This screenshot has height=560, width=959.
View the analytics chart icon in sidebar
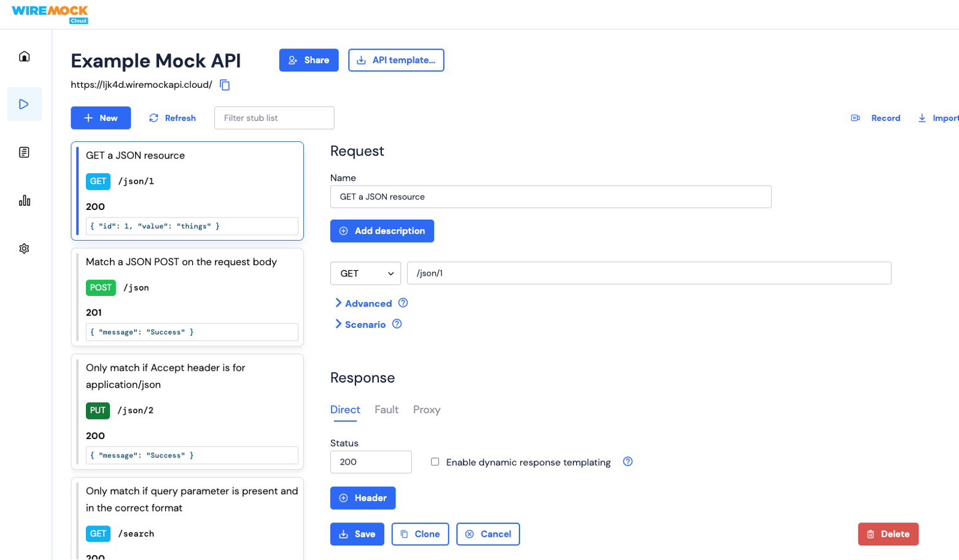tap(23, 200)
